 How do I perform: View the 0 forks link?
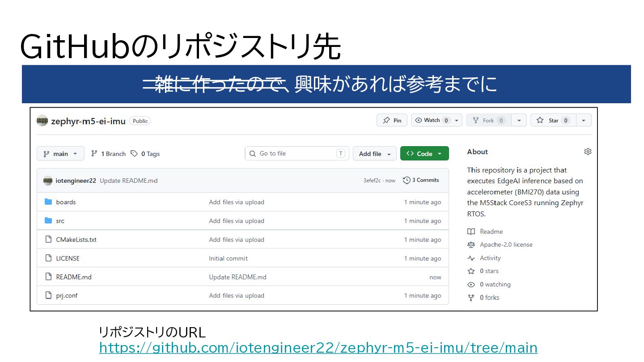[x=489, y=297]
